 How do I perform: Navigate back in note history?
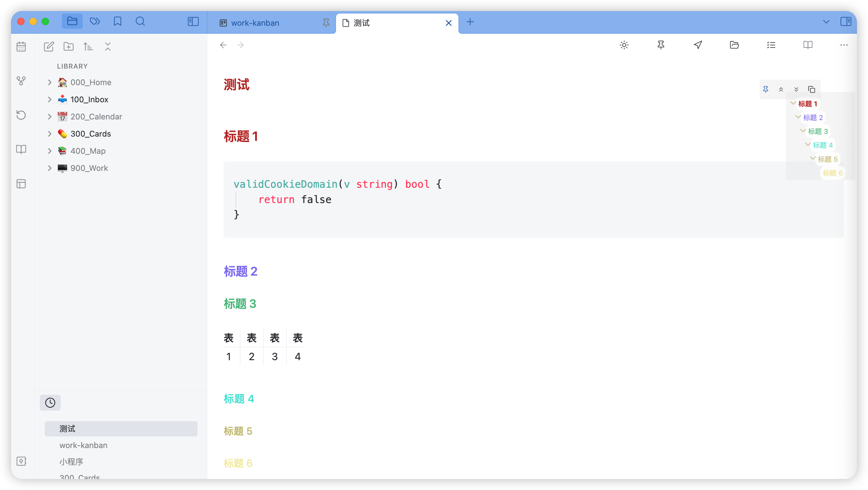pos(223,45)
